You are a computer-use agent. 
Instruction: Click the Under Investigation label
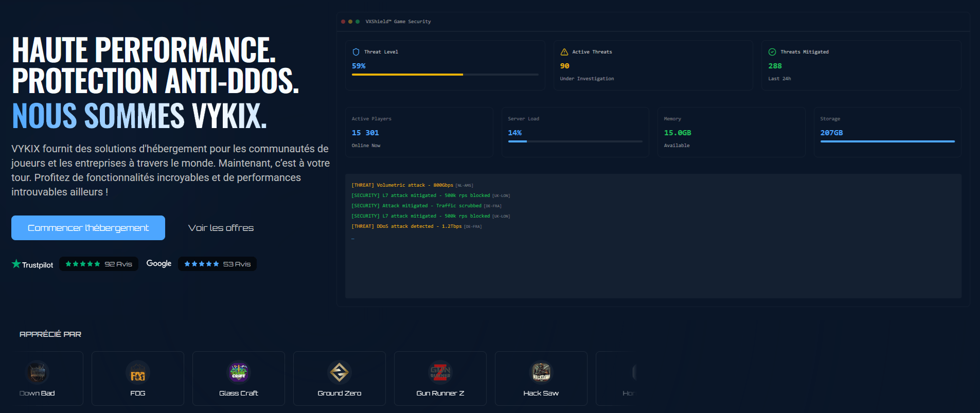point(587,79)
